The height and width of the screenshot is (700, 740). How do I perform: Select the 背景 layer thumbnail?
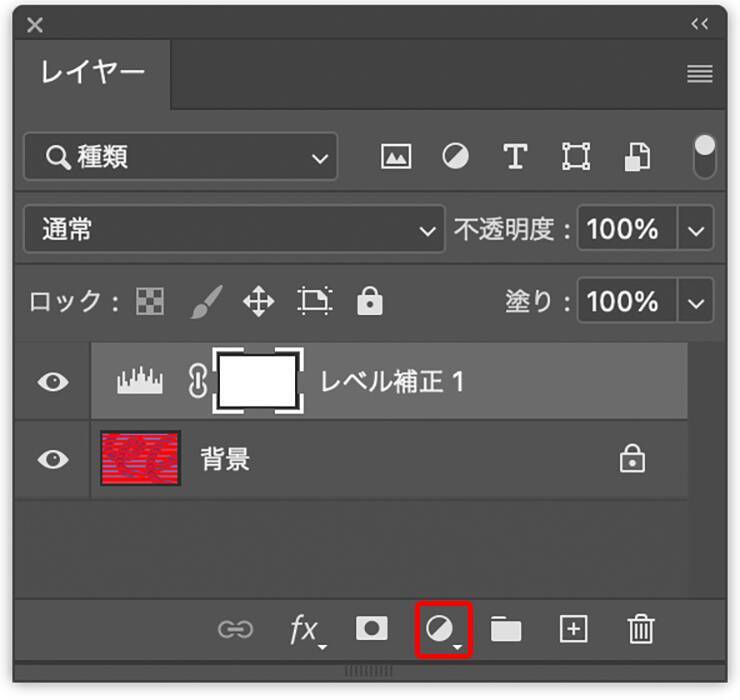tap(141, 458)
